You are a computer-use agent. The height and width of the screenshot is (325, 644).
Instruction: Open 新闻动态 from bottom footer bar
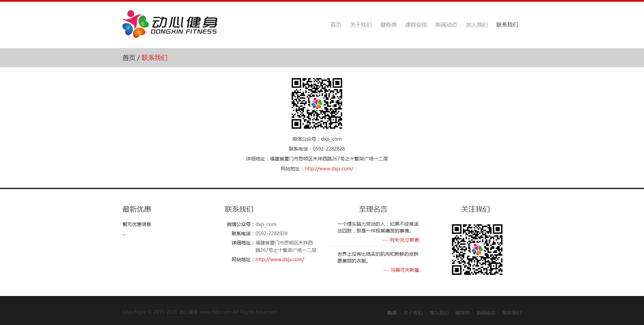pyautogui.click(x=486, y=312)
